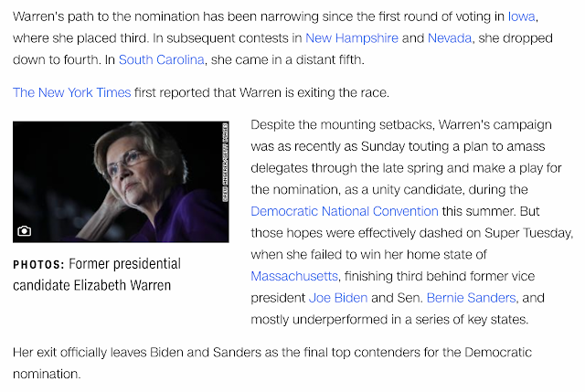The image size is (585, 392).
Task: Open the Massachusetts link
Action: coord(294,276)
